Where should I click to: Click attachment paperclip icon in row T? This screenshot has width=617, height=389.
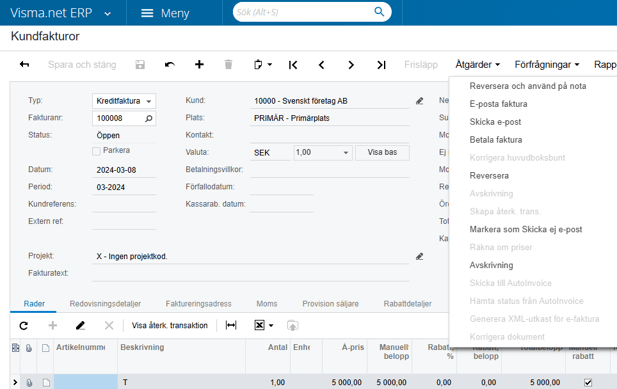(x=29, y=382)
